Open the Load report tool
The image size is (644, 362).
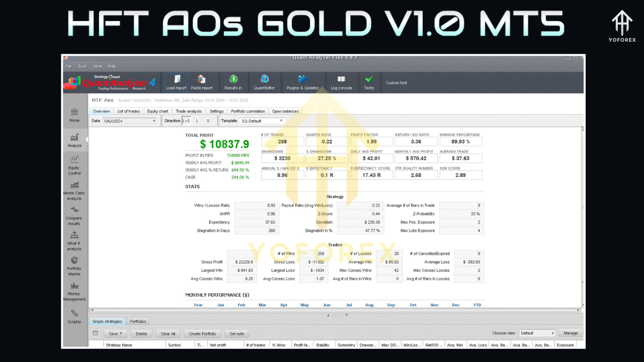(176, 82)
